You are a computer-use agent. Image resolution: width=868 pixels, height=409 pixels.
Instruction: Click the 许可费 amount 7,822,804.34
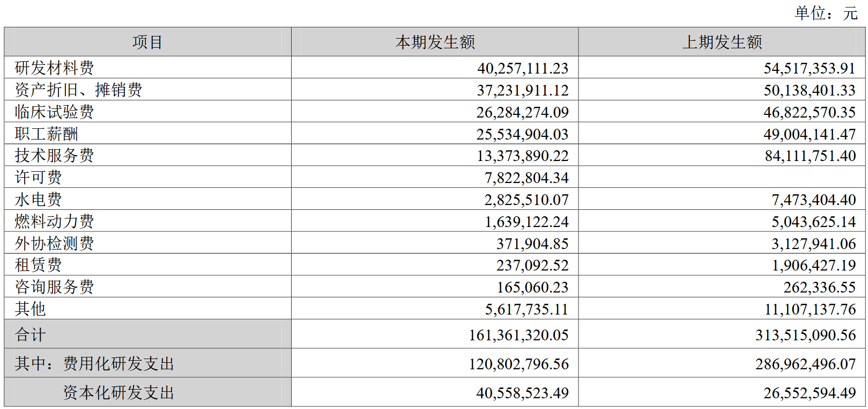[x=526, y=178]
